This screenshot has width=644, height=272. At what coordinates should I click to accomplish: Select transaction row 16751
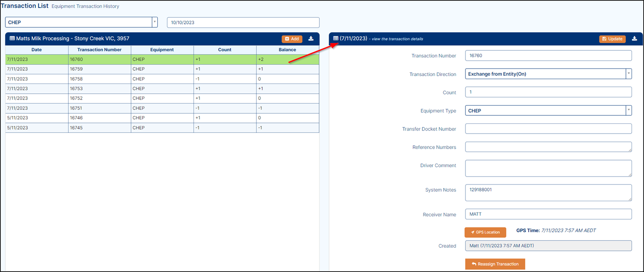click(x=162, y=108)
